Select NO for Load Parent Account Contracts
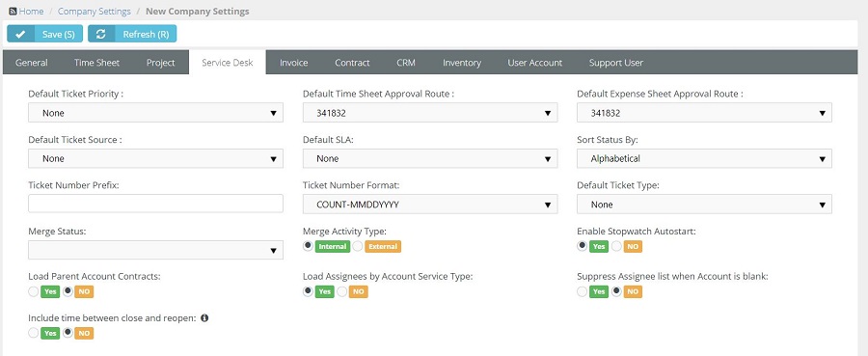The width and height of the screenshot is (868, 356). (68, 291)
